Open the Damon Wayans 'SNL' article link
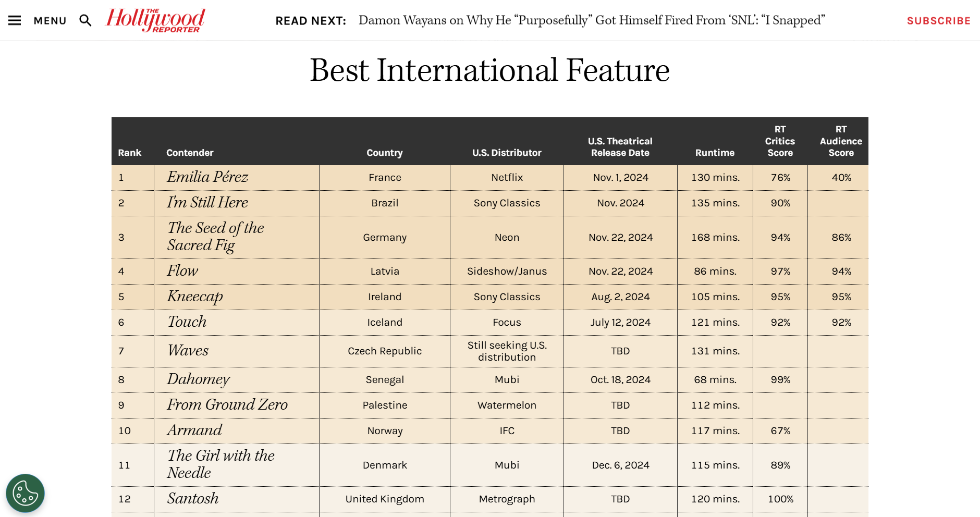Image resolution: width=980 pixels, height=517 pixels. 592,20
